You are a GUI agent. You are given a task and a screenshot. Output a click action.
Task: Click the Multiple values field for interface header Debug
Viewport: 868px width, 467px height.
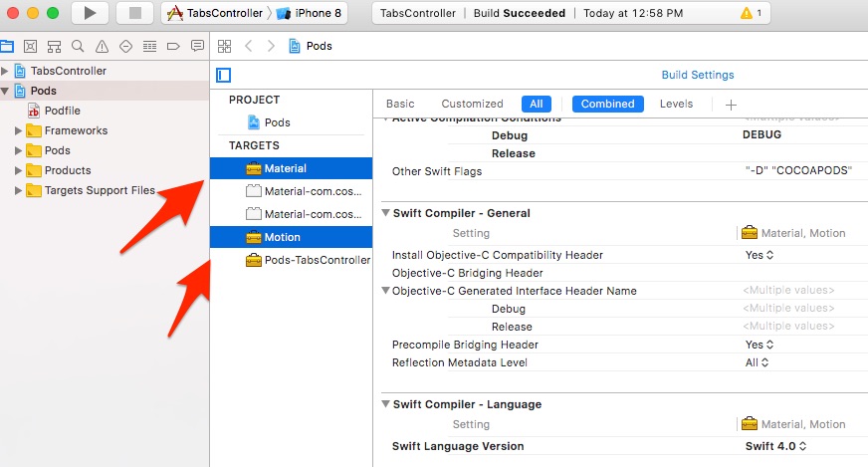(x=788, y=308)
